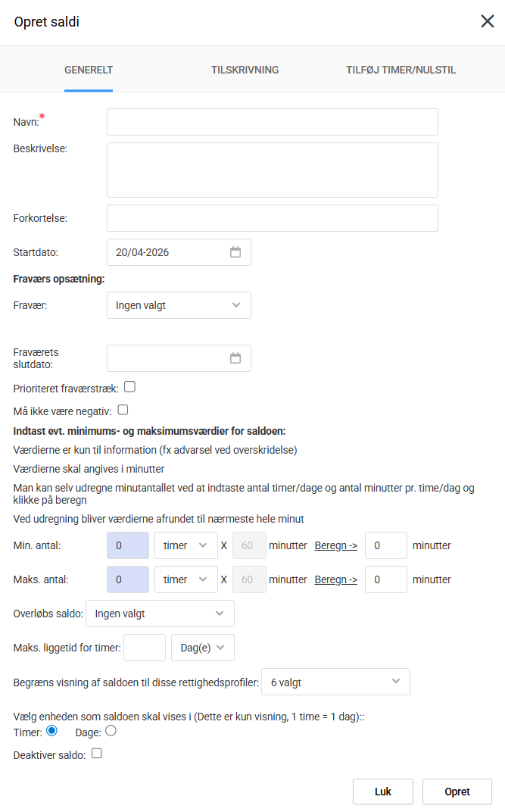This screenshot has height=812, width=505.
Task: Open the Overløbs saldo dropdown
Action: coord(160,614)
